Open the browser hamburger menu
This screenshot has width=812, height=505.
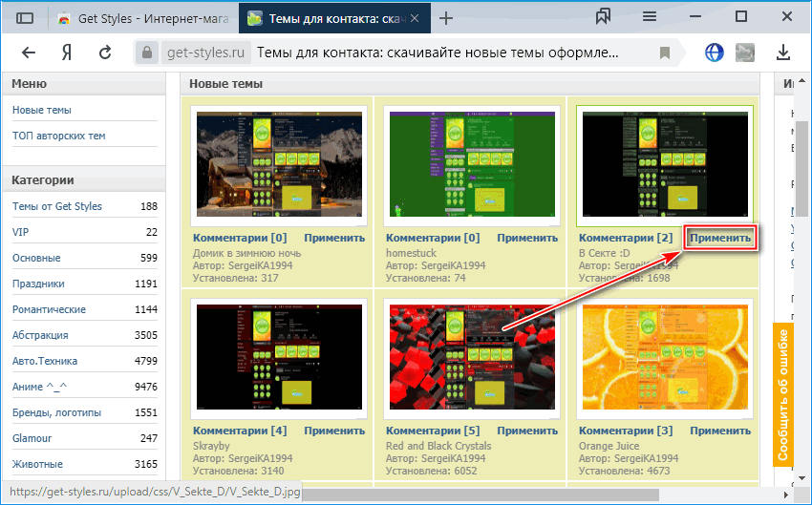[649, 18]
